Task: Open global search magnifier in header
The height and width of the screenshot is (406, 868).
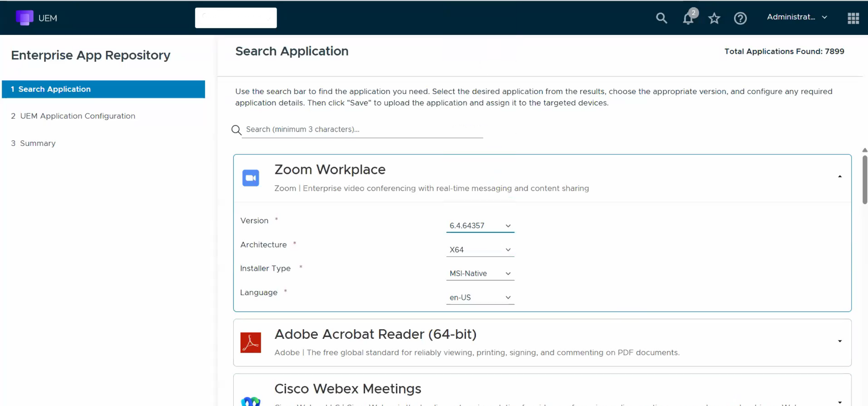Action: (661, 18)
